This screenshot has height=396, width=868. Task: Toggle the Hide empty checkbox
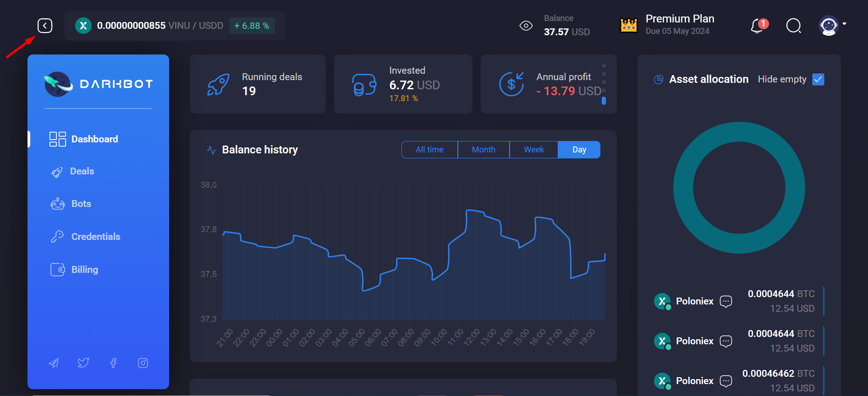(x=818, y=79)
